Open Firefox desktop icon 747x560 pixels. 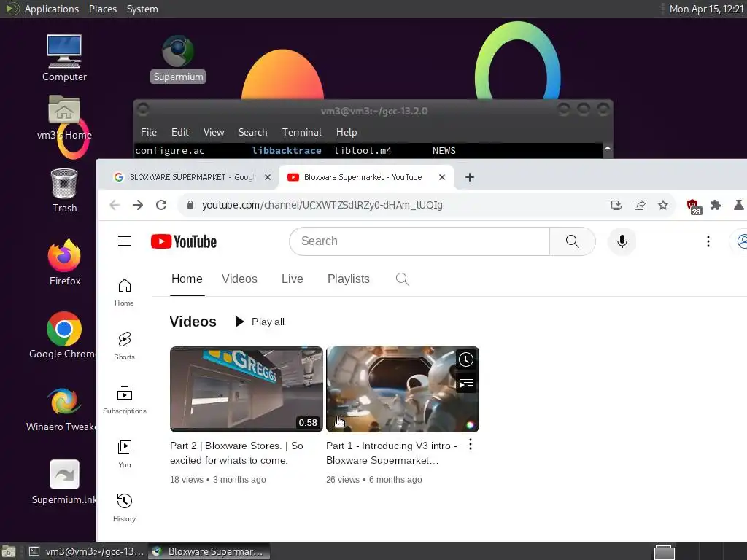[x=64, y=262]
